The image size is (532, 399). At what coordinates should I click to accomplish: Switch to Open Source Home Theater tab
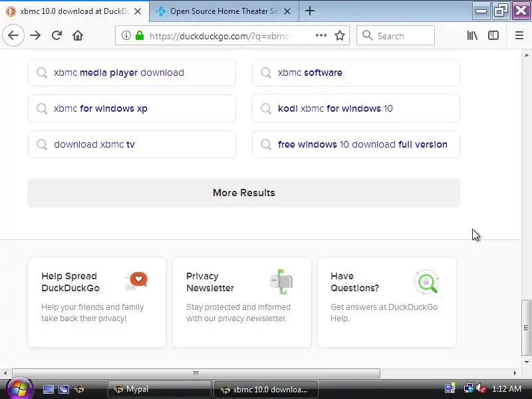tap(224, 11)
